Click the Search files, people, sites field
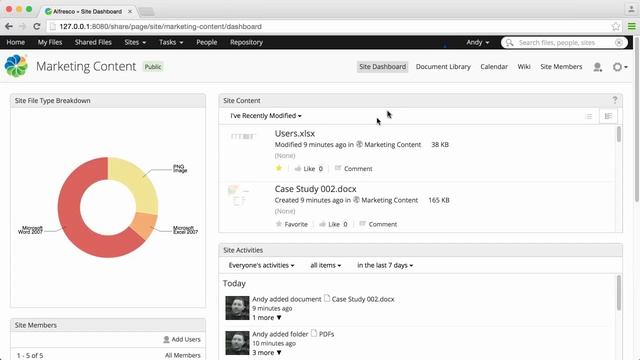Image resolution: width=640 pixels, height=360 pixels. [565, 42]
